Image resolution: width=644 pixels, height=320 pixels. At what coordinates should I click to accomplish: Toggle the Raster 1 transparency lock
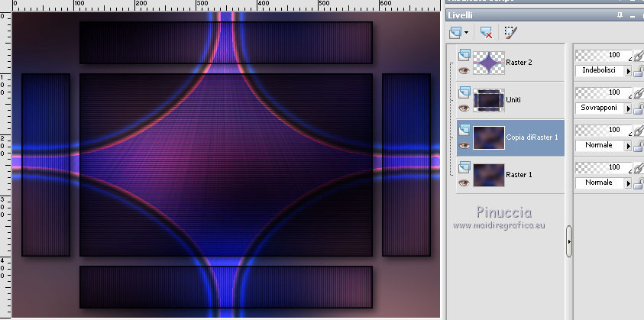click(x=638, y=184)
